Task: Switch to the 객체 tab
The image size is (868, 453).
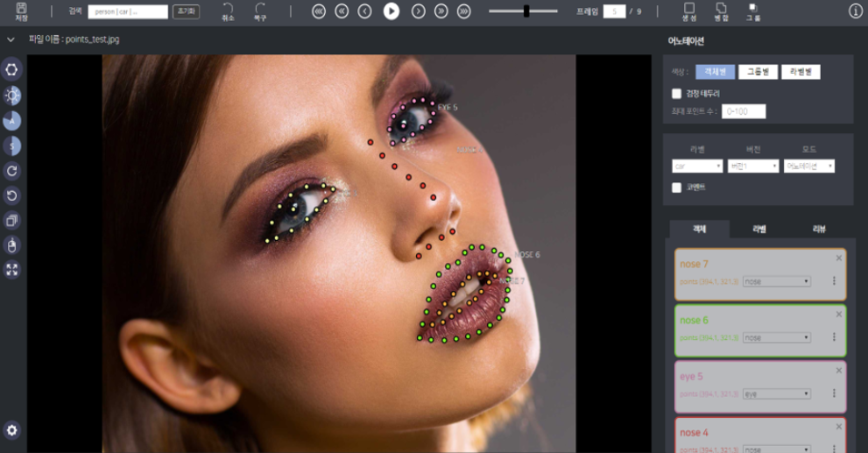Action: [700, 230]
